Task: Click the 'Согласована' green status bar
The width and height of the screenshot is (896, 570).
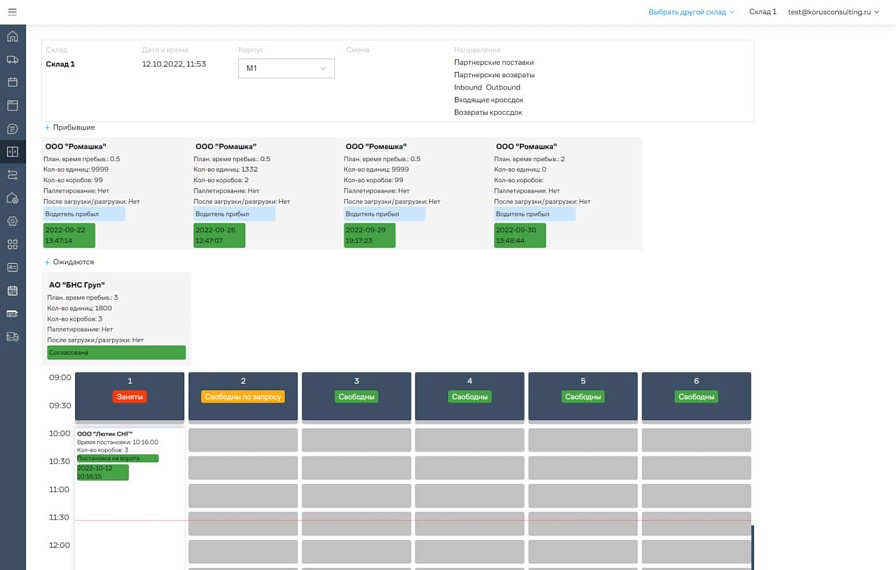Action: tap(116, 352)
